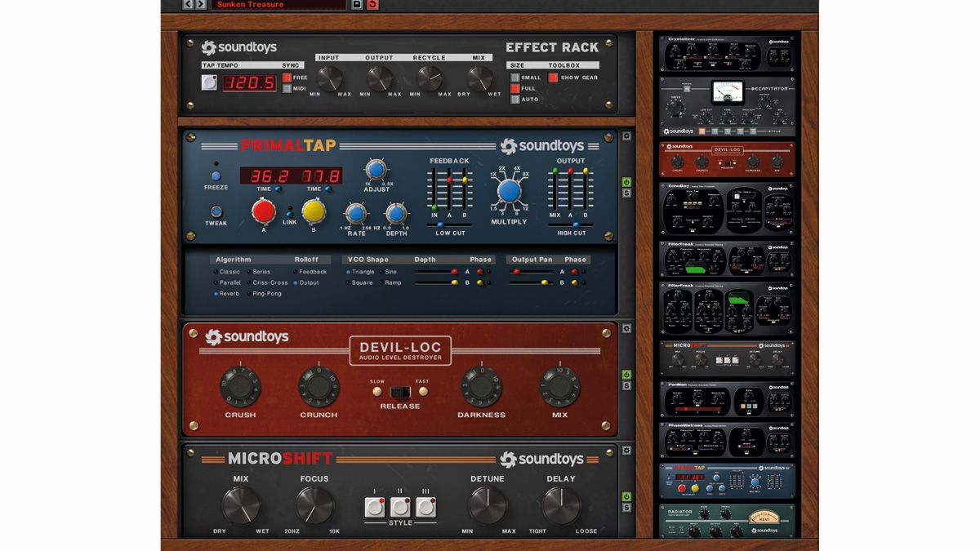
Task: Select the Criss-Cross algorithm
Action: (266, 282)
